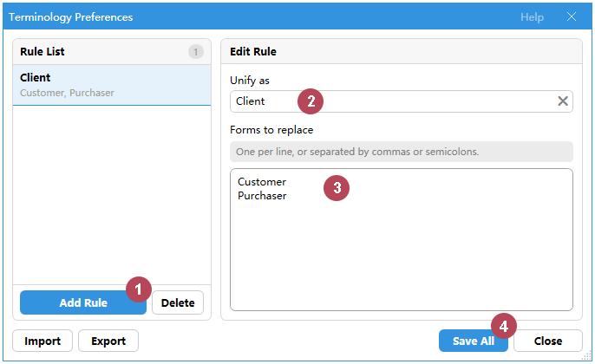Save All rules

tap(474, 341)
